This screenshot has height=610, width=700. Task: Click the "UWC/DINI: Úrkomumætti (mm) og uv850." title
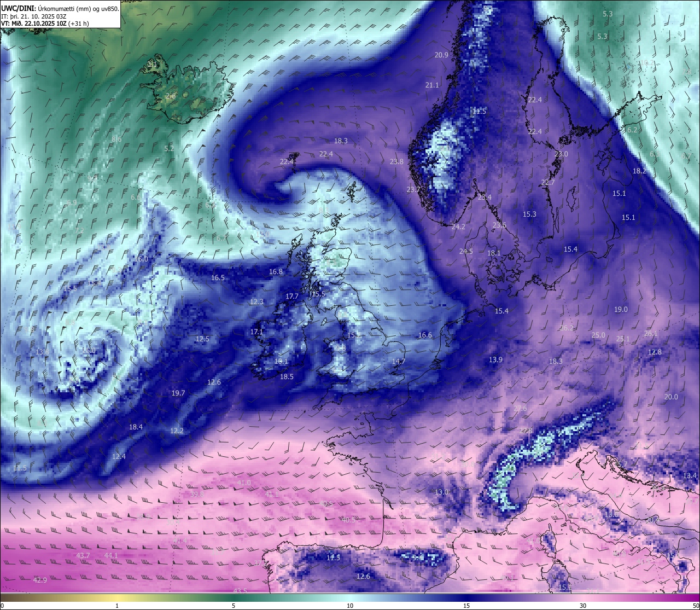tap(60, 9)
